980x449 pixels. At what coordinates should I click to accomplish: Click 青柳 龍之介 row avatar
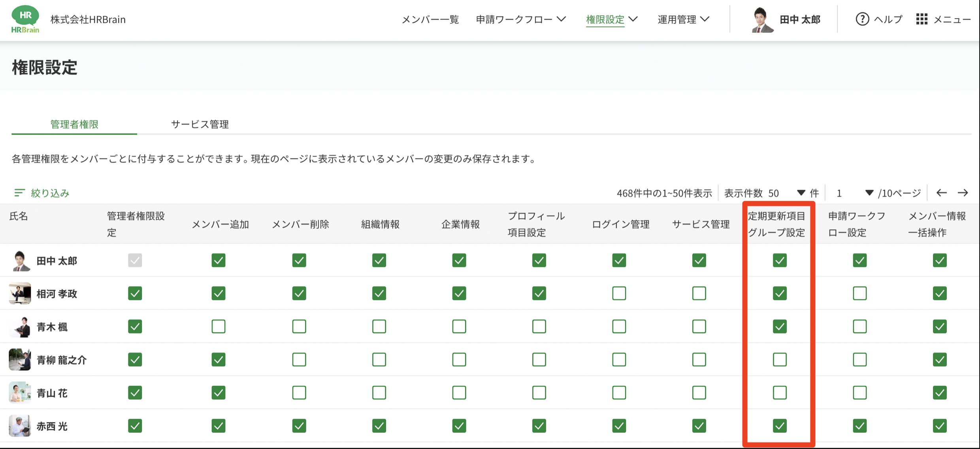pos(20,359)
